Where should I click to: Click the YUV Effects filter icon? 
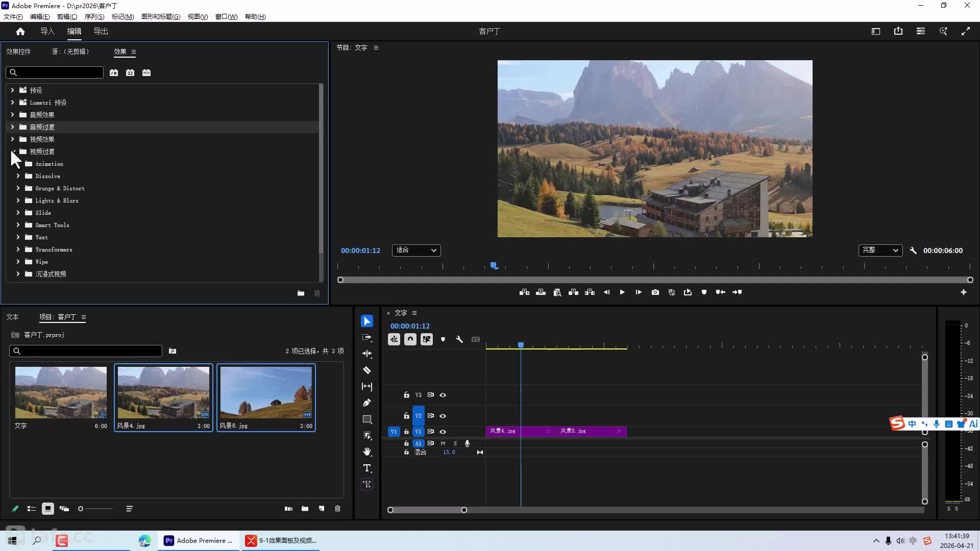pyautogui.click(x=146, y=72)
